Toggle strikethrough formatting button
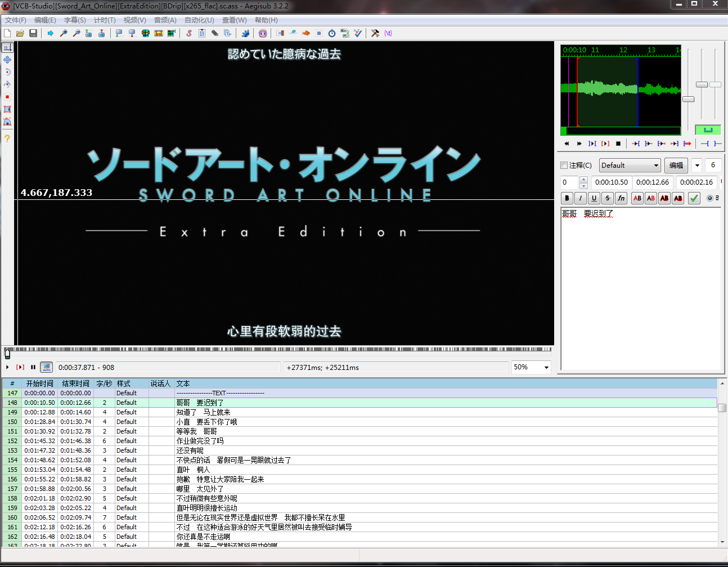 [608, 198]
